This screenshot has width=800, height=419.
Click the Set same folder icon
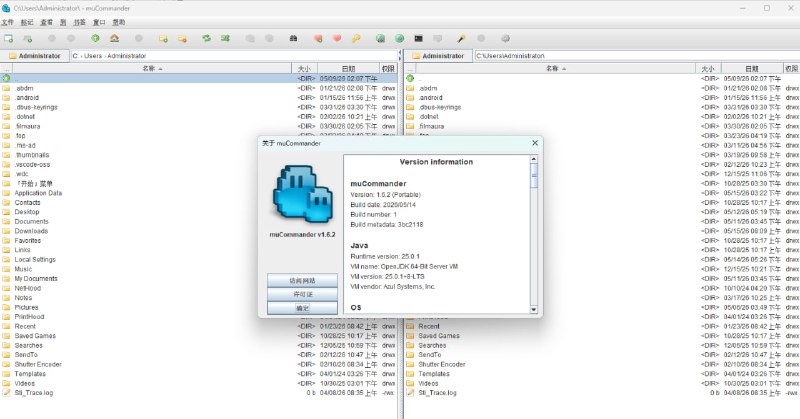(x=225, y=38)
